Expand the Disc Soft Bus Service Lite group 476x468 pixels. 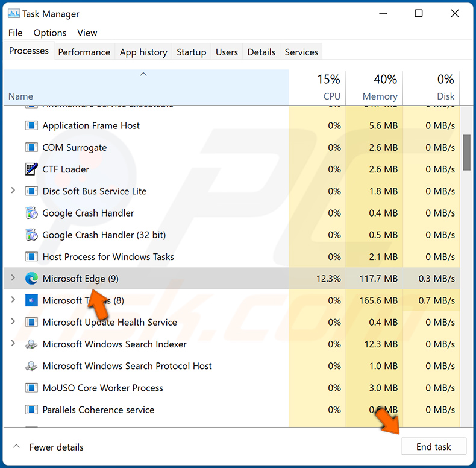[x=13, y=191]
